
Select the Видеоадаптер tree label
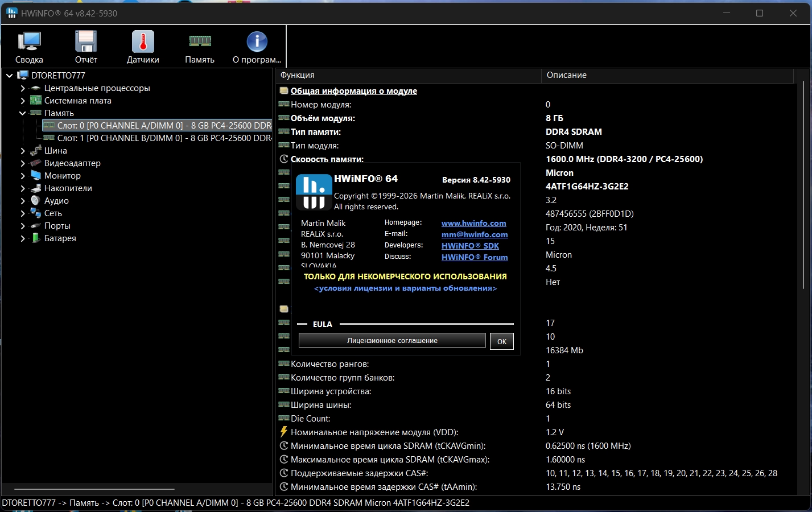[x=72, y=163]
